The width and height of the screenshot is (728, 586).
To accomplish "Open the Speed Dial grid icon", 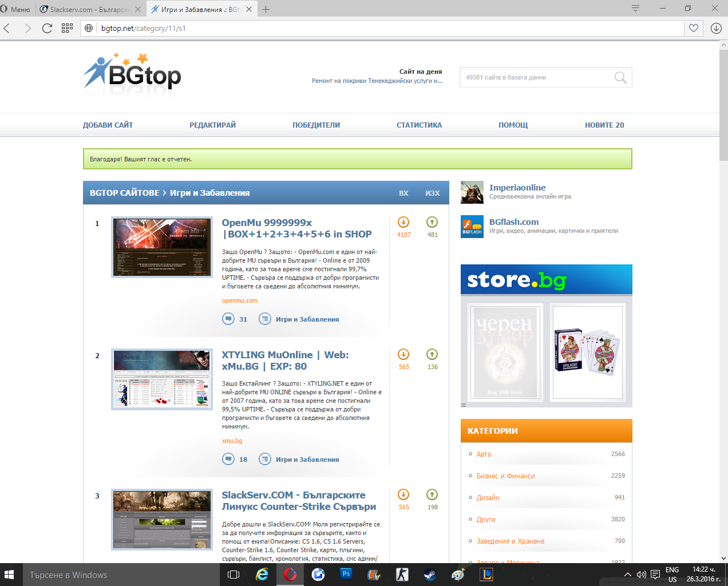I will [67, 28].
